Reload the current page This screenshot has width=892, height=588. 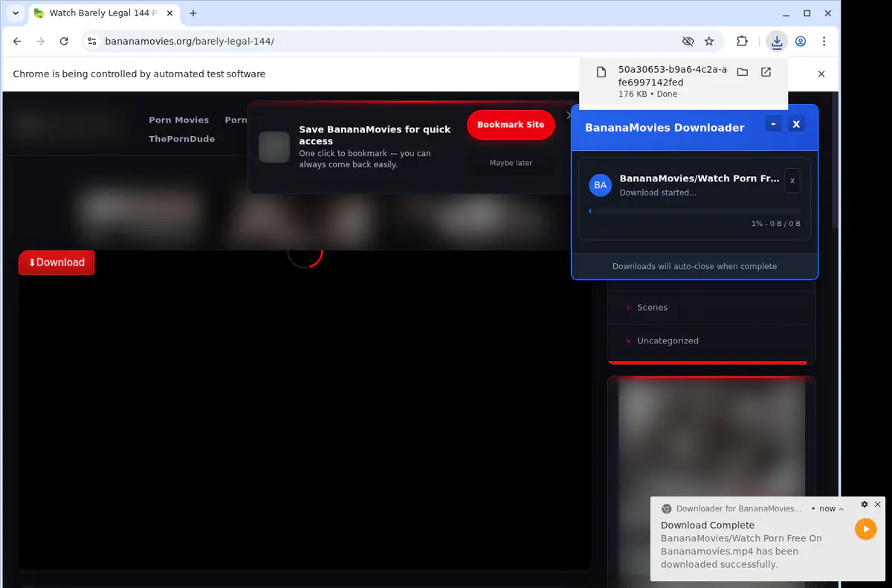[64, 42]
